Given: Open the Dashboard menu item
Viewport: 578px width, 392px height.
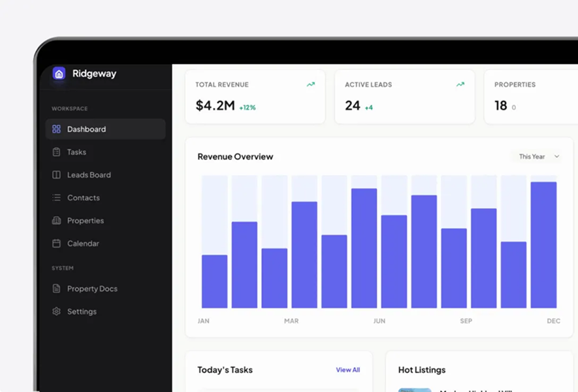Looking at the screenshot, I should tap(105, 129).
